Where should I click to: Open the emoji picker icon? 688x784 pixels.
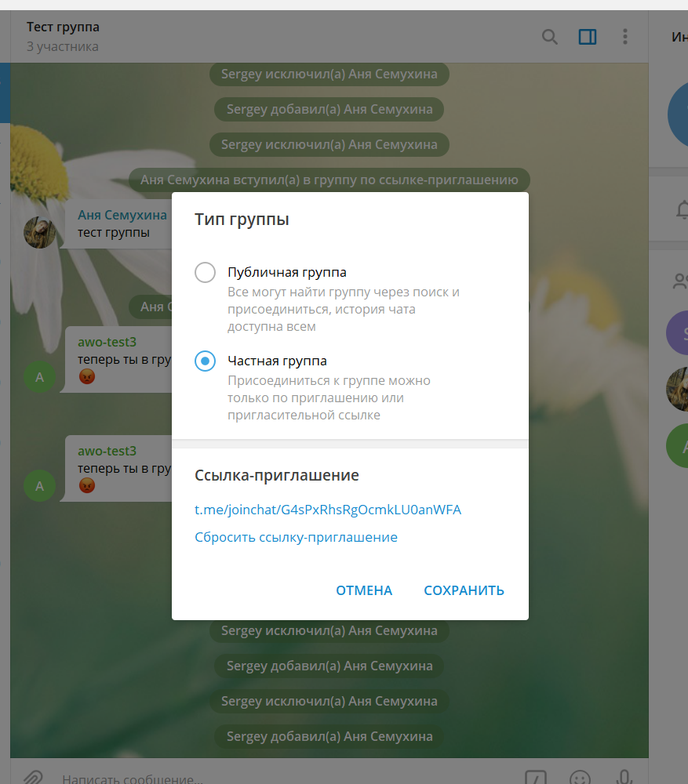tap(580, 778)
